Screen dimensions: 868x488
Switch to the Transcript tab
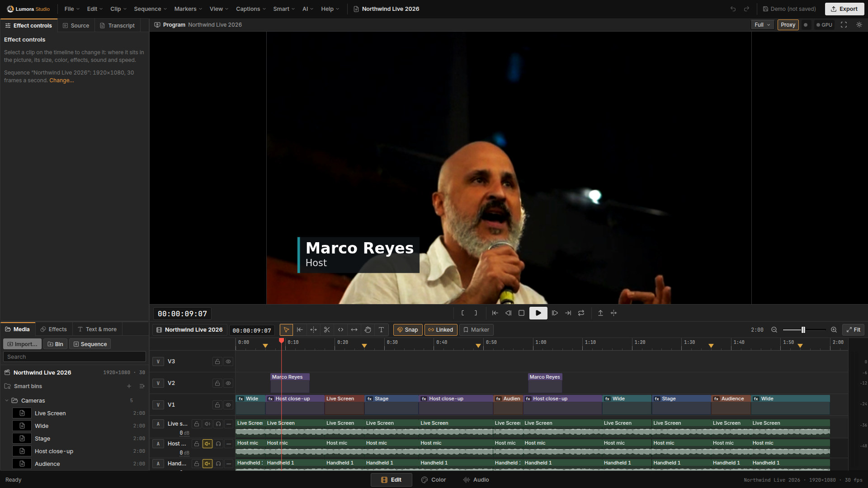[117, 26]
